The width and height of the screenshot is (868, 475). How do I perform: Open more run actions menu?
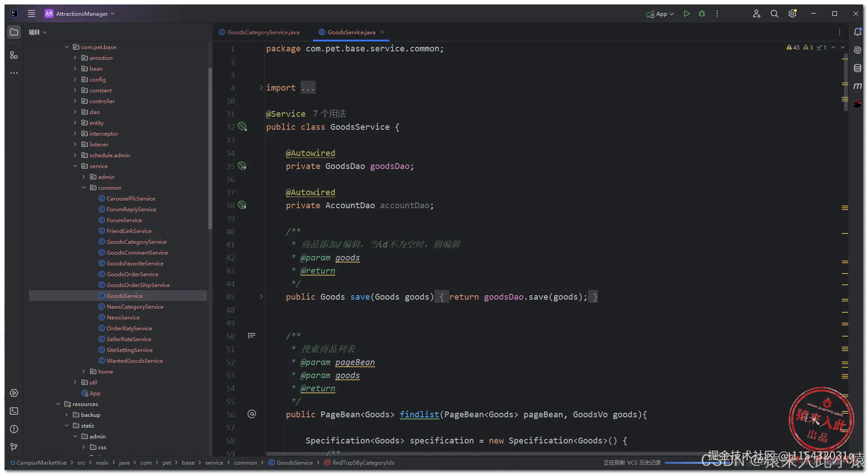pos(717,14)
